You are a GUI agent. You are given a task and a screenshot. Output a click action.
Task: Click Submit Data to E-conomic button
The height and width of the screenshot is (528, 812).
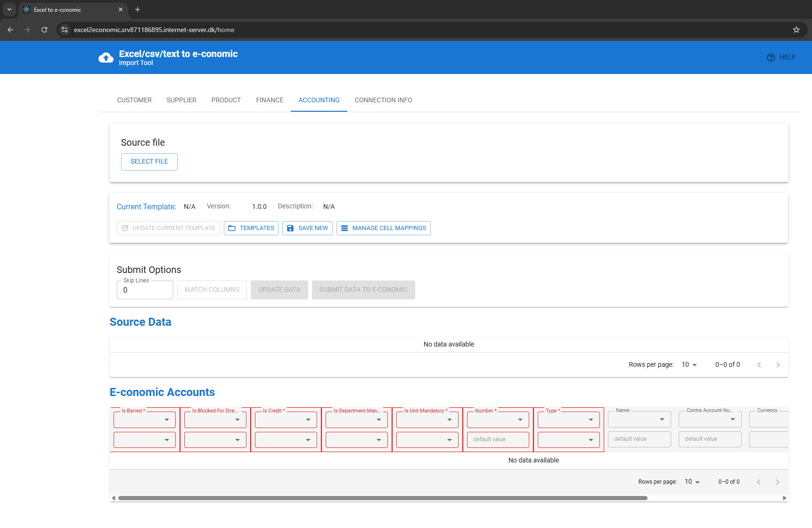363,290
